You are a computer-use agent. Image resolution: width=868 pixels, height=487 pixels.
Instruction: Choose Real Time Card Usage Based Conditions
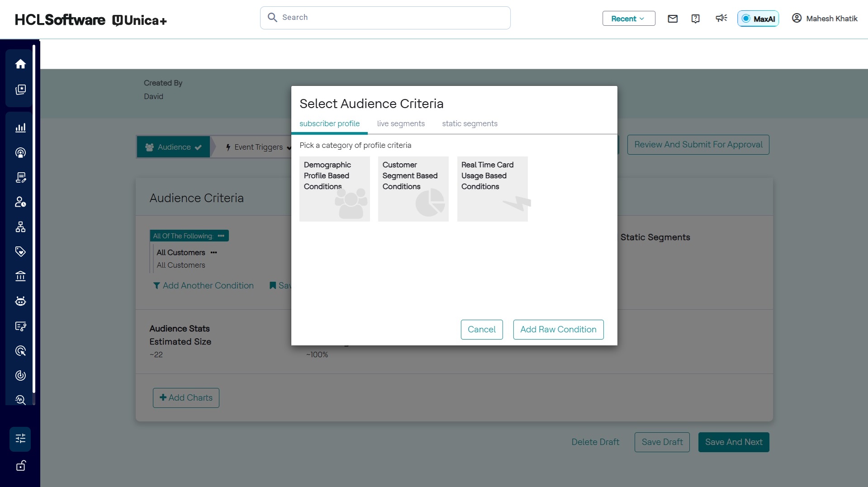492,189
